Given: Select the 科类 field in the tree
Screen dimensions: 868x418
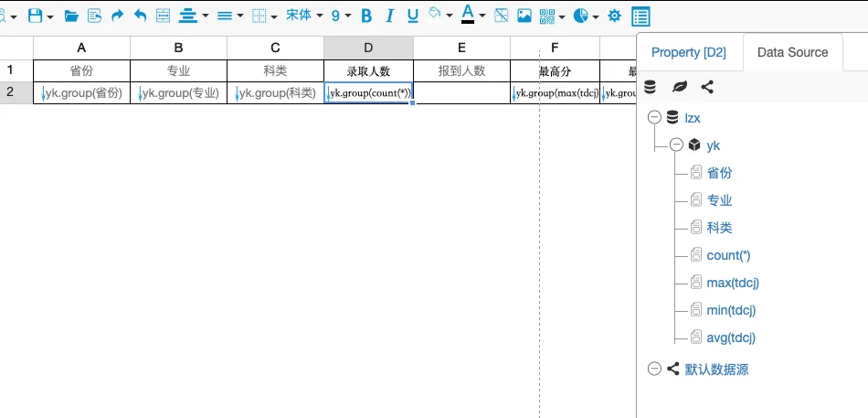Looking at the screenshot, I should (x=719, y=228).
